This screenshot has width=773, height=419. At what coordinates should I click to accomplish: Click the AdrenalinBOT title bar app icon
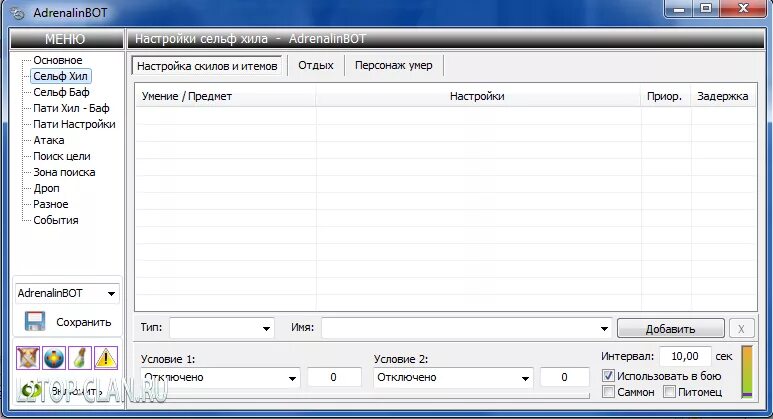coord(18,13)
